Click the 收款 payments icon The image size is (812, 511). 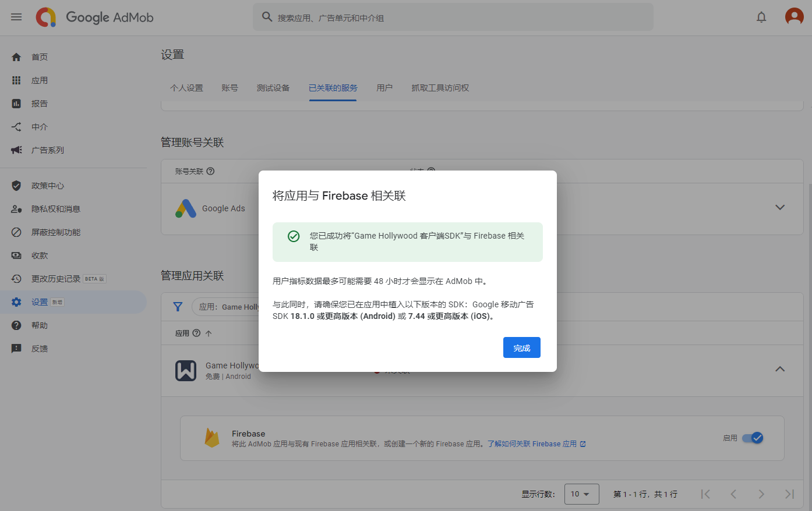coord(16,255)
